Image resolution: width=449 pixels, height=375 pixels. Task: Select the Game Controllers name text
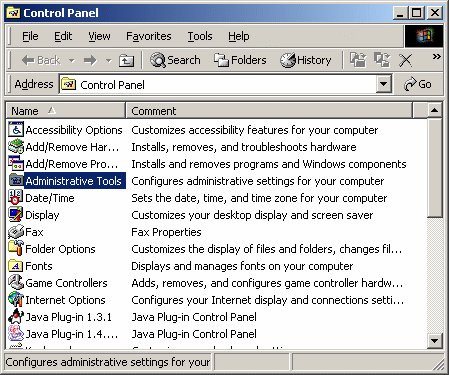66,283
